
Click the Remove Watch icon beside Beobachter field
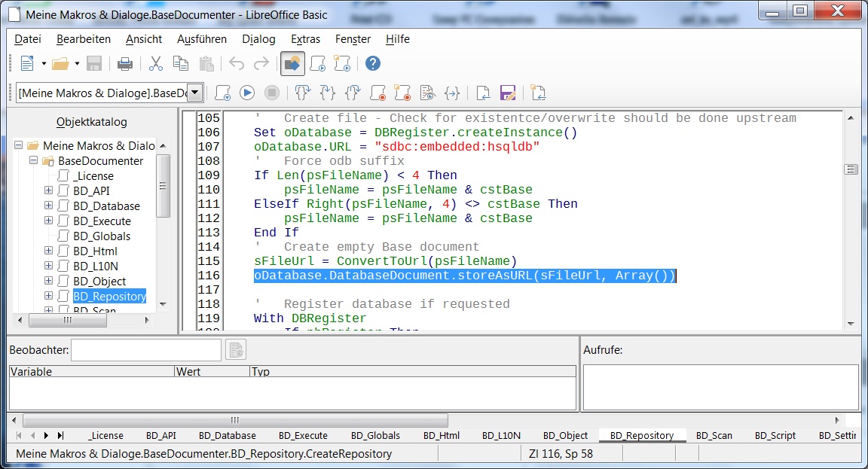(237, 350)
